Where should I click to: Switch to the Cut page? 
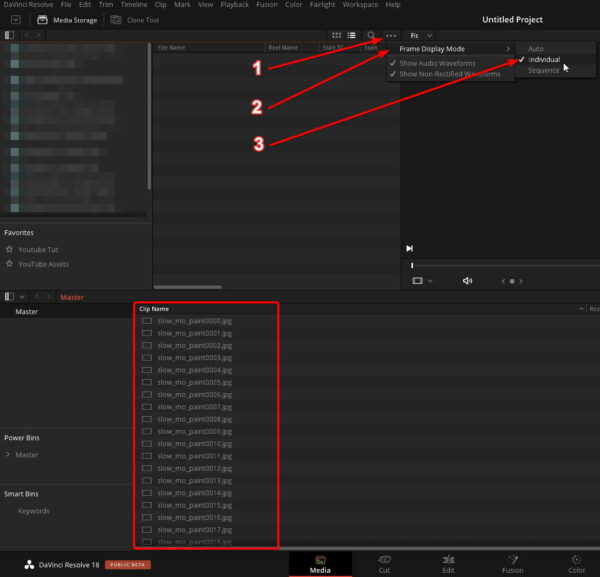(384, 564)
